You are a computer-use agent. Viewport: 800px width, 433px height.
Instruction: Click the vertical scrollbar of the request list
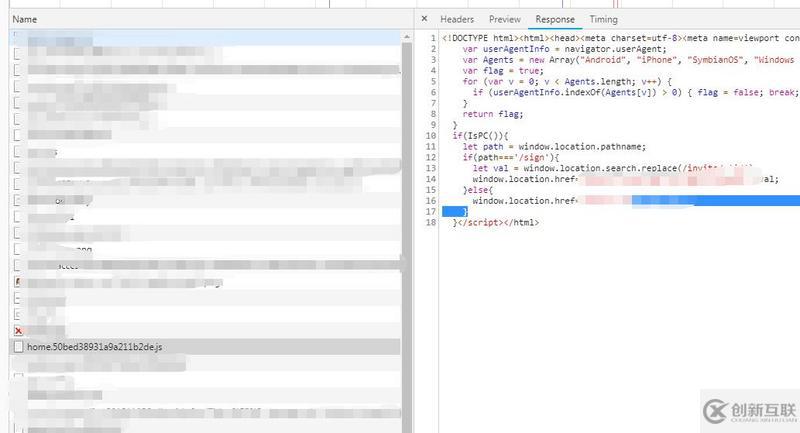tap(407, 237)
